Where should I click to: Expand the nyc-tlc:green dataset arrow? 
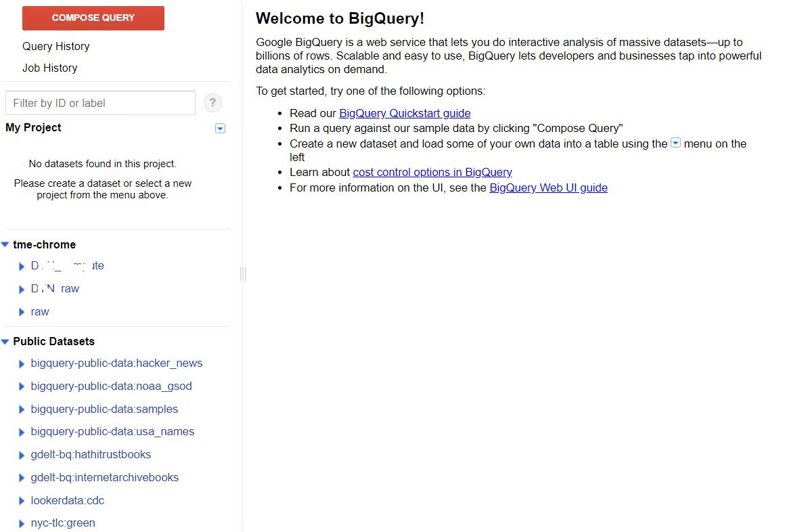pyautogui.click(x=21, y=523)
